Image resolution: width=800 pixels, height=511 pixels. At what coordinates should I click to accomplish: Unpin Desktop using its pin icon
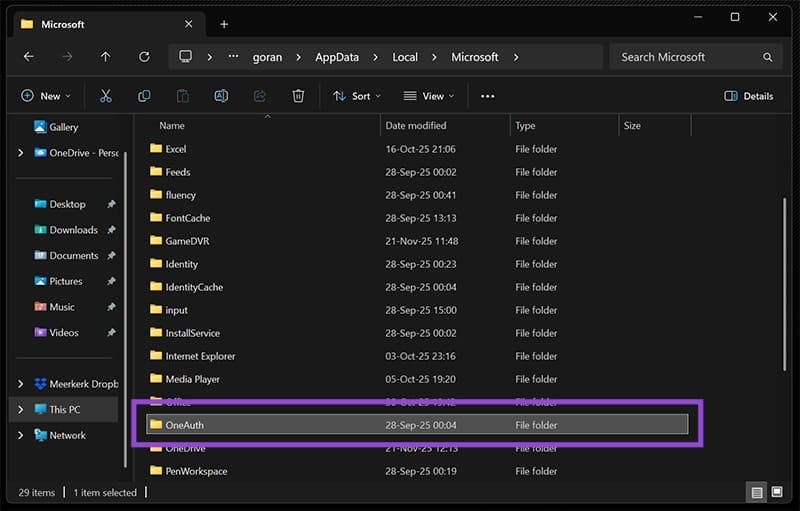[x=111, y=204]
